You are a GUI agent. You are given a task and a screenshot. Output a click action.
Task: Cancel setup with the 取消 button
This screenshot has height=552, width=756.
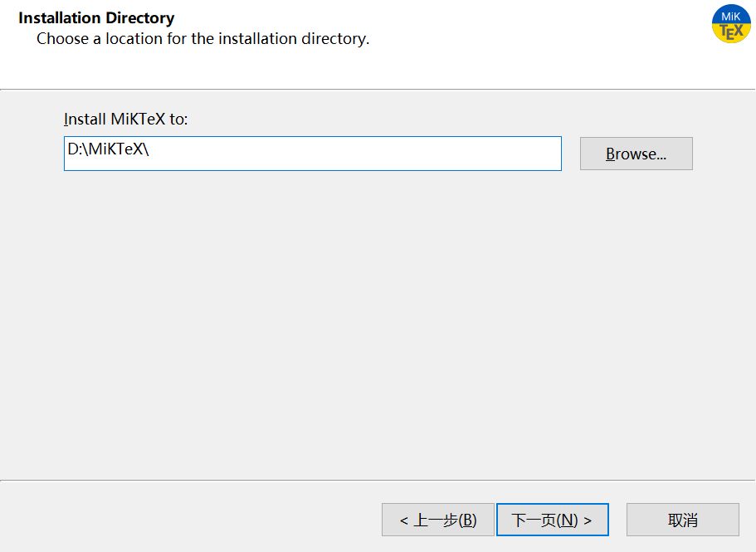pyautogui.click(x=683, y=520)
